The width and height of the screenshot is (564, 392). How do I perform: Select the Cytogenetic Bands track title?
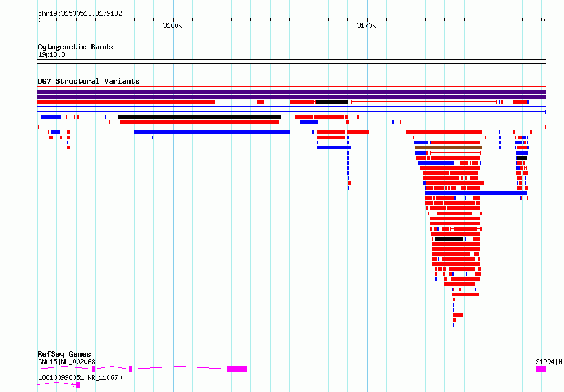tap(75, 47)
